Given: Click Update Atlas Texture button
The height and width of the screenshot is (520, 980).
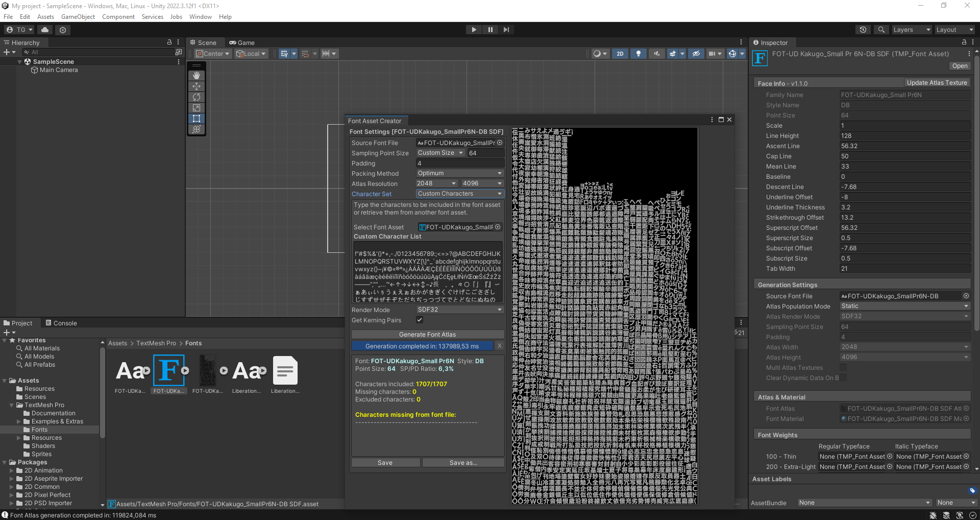Looking at the screenshot, I should click(x=937, y=83).
